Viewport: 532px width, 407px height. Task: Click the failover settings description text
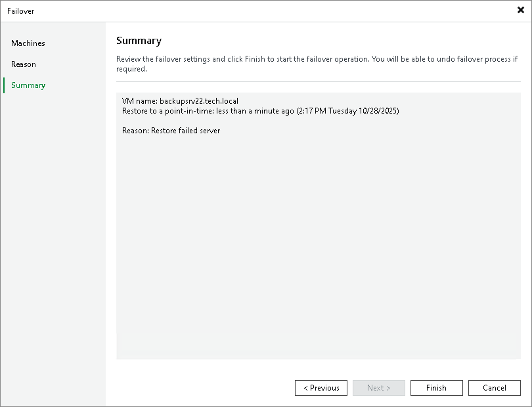pos(315,59)
